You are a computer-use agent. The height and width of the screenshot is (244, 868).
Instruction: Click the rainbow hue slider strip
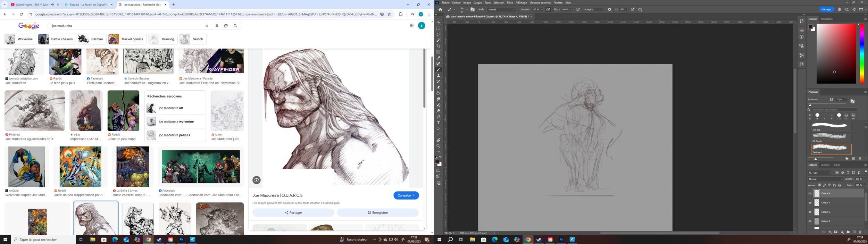coord(862,54)
